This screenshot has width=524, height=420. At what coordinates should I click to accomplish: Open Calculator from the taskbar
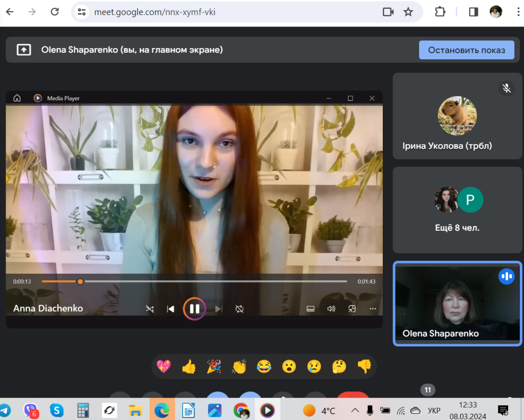[83, 410]
